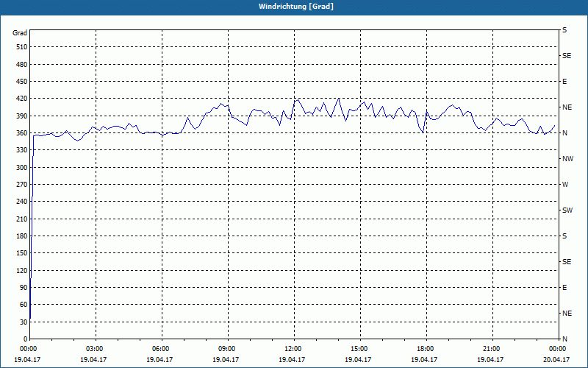Select the 18:00 time label on x-axis
The image size is (588, 368).
pyautogui.click(x=425, y=349)
